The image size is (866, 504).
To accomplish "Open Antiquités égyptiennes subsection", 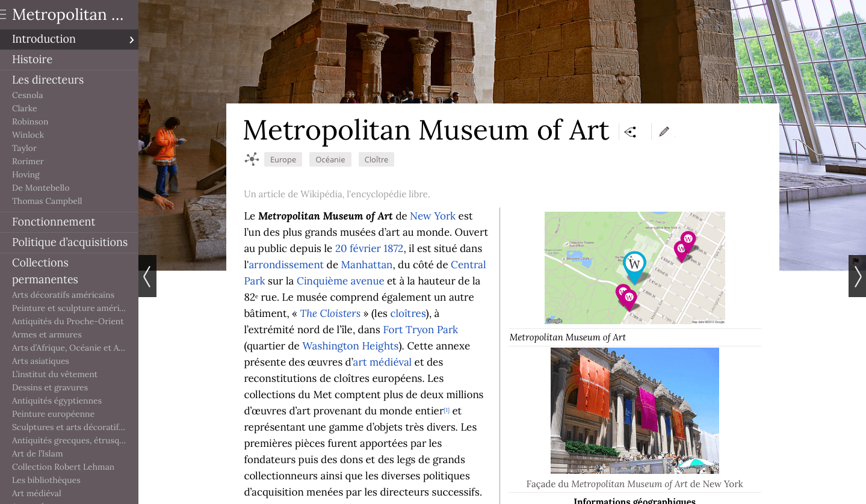I will point(57,401).
